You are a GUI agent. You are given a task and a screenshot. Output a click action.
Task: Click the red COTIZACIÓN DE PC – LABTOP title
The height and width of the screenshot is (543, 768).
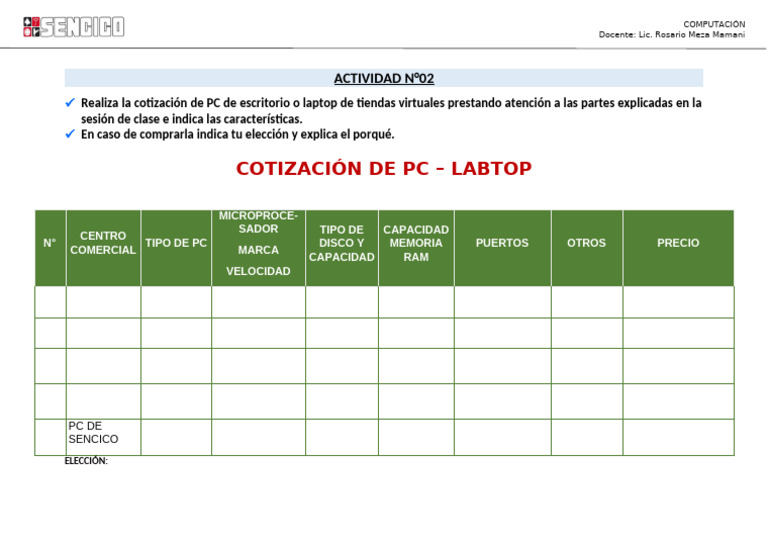click(384, 168)
